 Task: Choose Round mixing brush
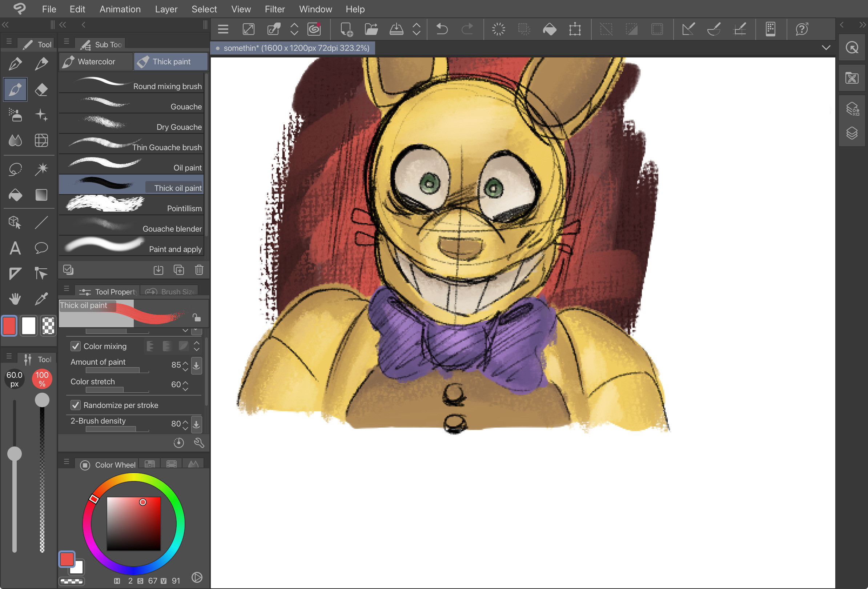pos(131,83)
